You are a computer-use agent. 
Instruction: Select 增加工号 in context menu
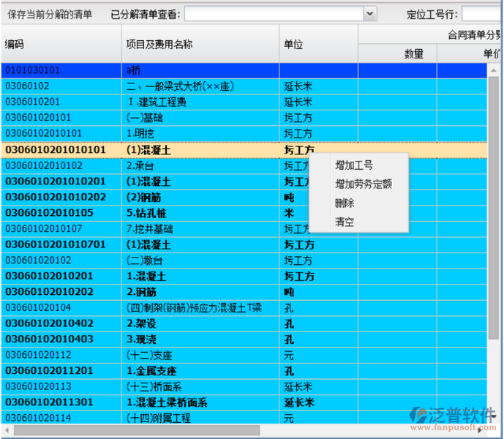(353, 165)
